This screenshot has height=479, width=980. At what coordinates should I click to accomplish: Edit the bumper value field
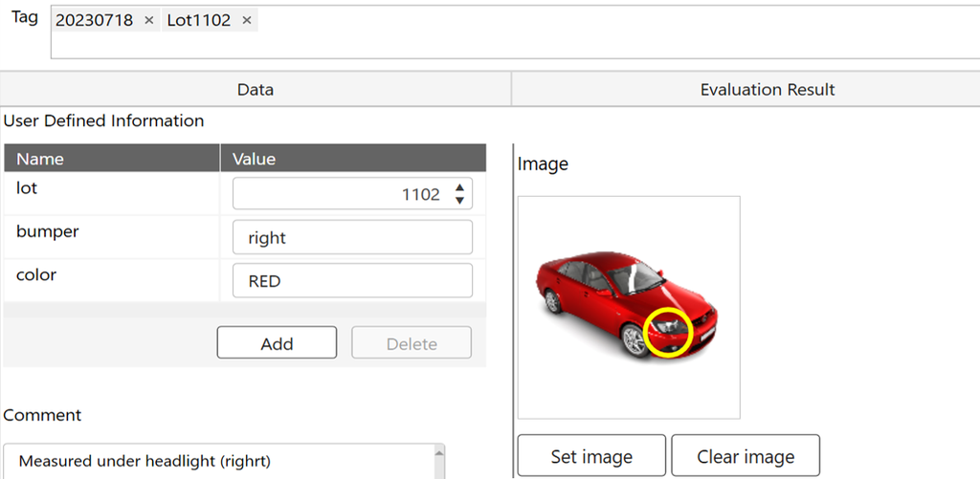pyautogui.click(x=352, y=237)
